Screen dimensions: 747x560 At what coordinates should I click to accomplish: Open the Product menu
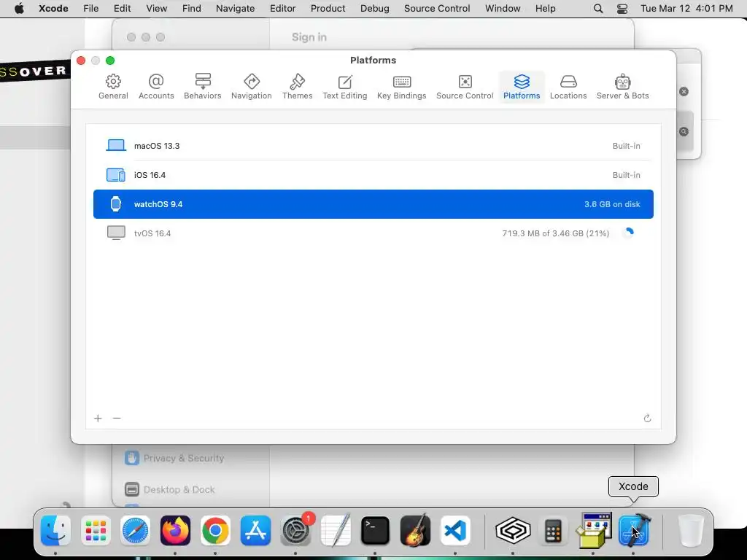(x=328, y=9)
